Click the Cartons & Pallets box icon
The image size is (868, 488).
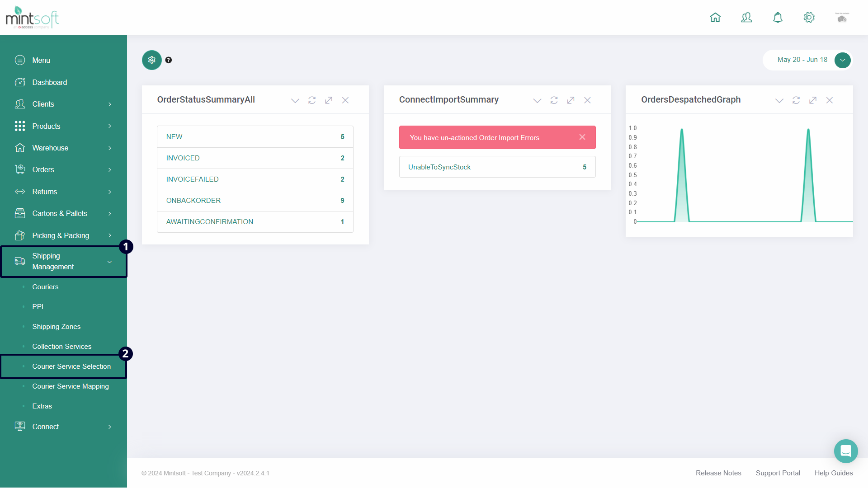(20, 213)
